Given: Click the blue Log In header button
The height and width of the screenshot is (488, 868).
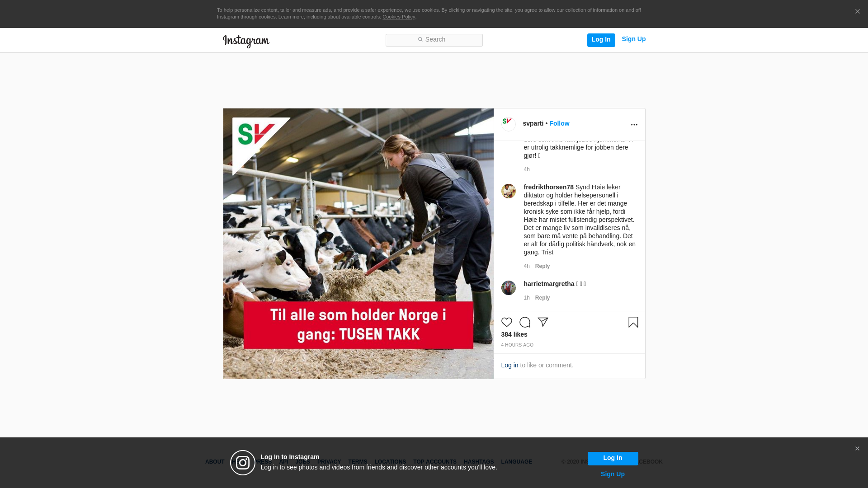Looking at the screenshot, I should coord(601,40).
